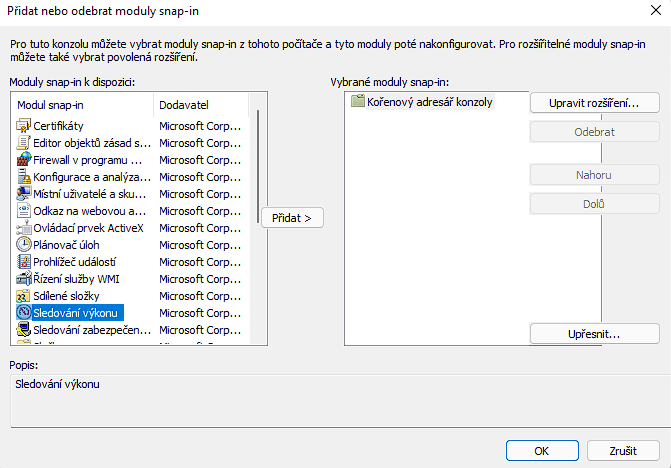Click the Upřesnit button

coord(594,333)
